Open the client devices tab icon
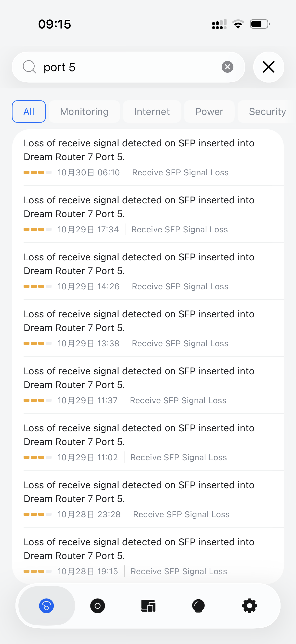296x644 pixels. pos(148,606)
